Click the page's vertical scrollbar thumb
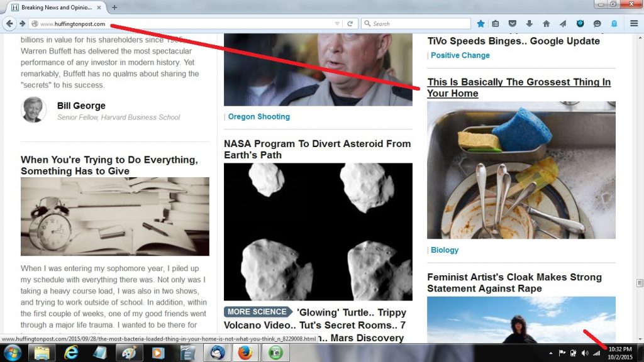 [x=640, y=283]
